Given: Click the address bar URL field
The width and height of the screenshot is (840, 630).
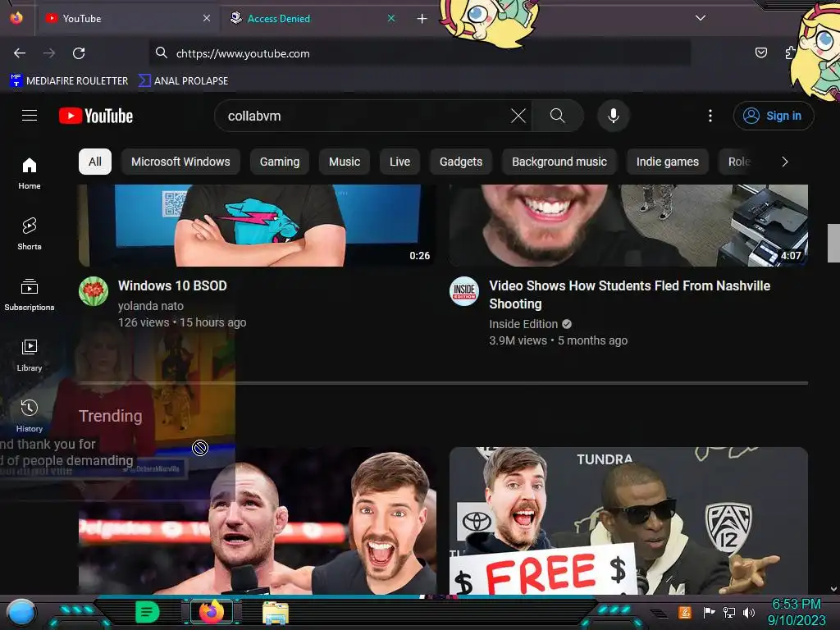Looking at the screenshot, I should pos(419,53).
